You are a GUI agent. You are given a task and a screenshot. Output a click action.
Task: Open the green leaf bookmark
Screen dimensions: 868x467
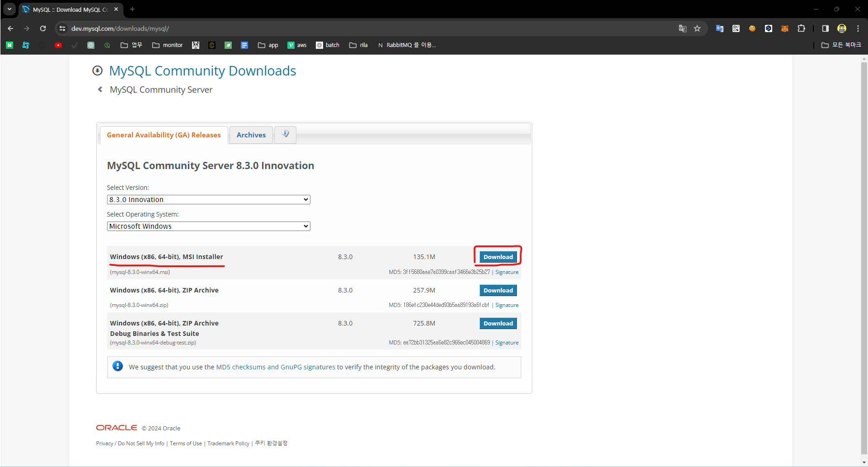click(x=228, y=45)
